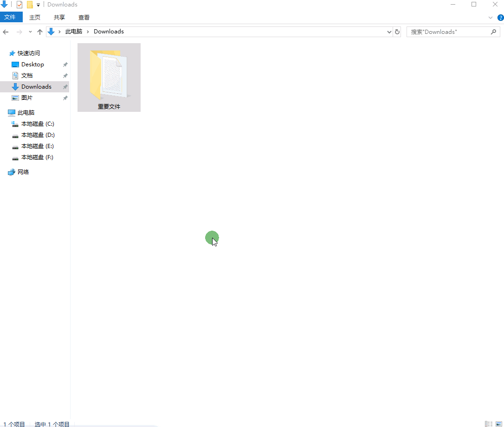Maximize the Downloads window

(x=474, y=5)
